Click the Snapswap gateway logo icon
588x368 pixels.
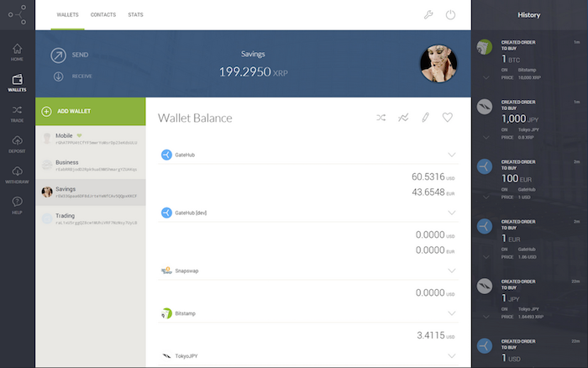pyautogui.click(x=166, y=271)
